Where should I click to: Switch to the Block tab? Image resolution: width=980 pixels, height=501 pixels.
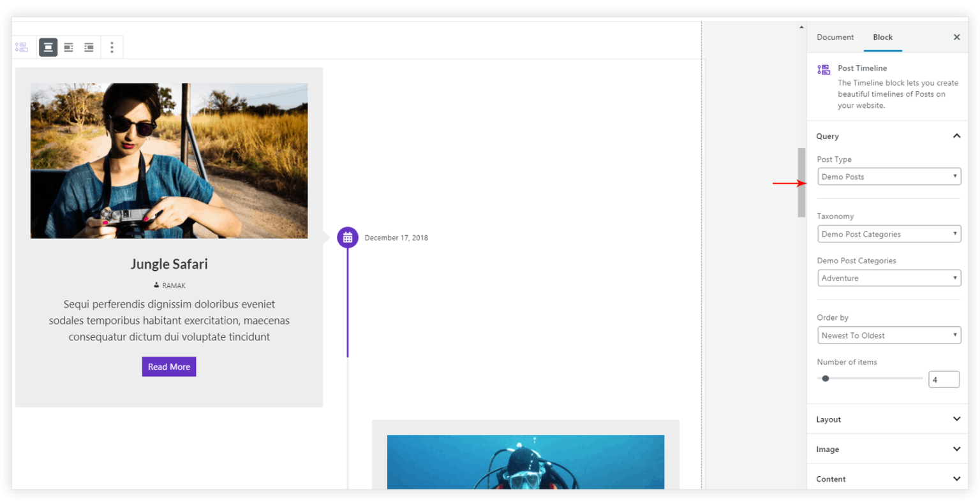tap(882, 37)
